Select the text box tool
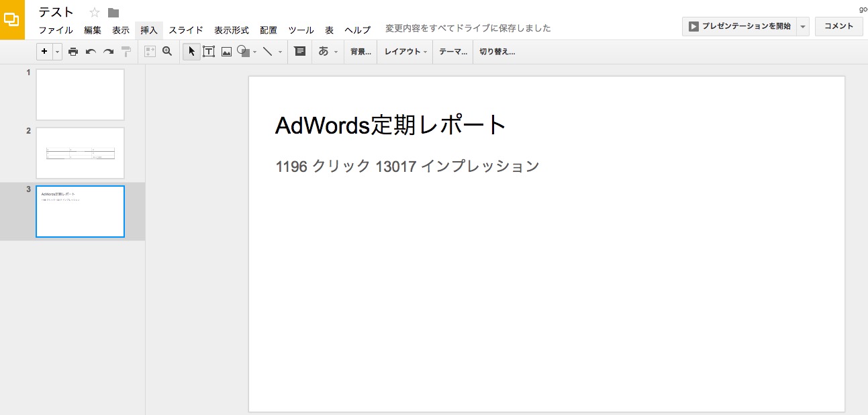Screen dimensions: 868x415 pyautogui.click(x=209, y=51)
